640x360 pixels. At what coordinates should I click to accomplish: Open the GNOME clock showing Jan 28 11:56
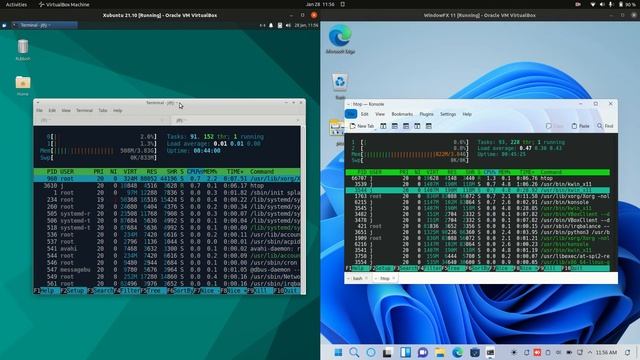(x=320, y=4)
